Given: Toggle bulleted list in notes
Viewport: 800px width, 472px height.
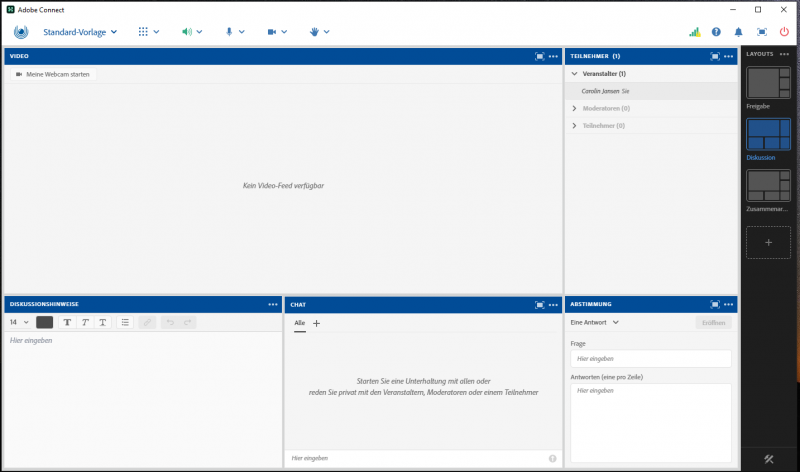Looking at the screenshot, I should coord(125,322).
